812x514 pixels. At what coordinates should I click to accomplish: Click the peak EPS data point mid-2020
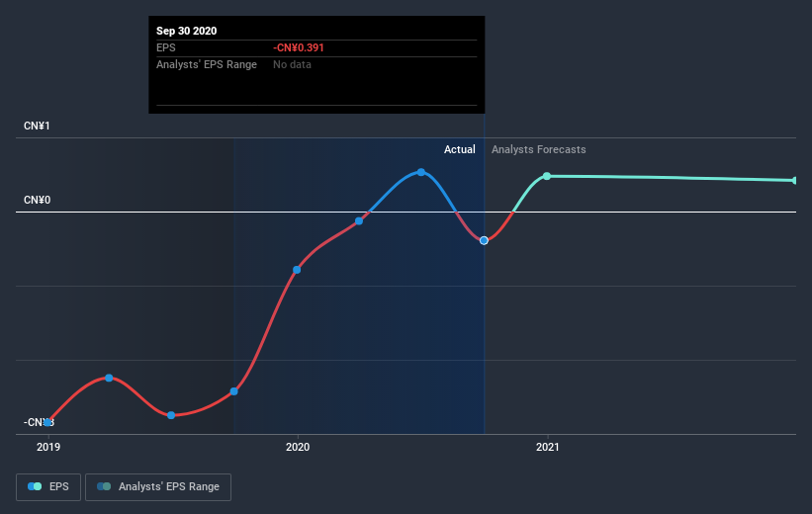pos(421,172)
